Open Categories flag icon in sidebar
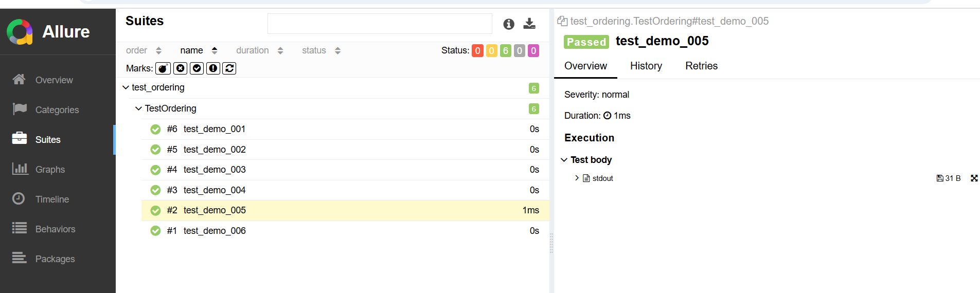The height and width of the screenshot is (293, 980). (x=20, y=109)
